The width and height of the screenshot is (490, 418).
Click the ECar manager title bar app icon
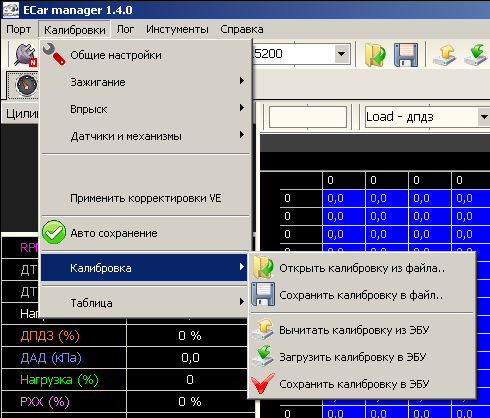(x=11, y=10)
